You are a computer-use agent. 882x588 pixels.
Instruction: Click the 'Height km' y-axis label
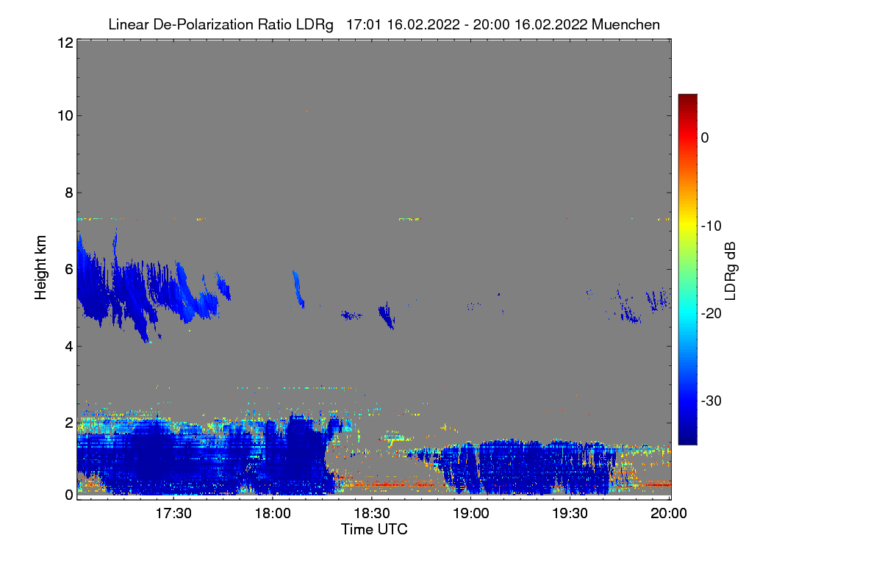pyautogui.click(x=42, y=268)
